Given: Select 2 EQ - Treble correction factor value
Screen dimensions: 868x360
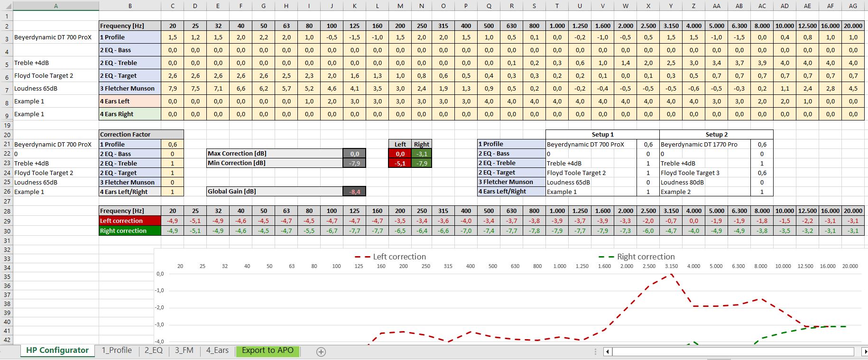Looking at the screenshot, I should [172, 164].
